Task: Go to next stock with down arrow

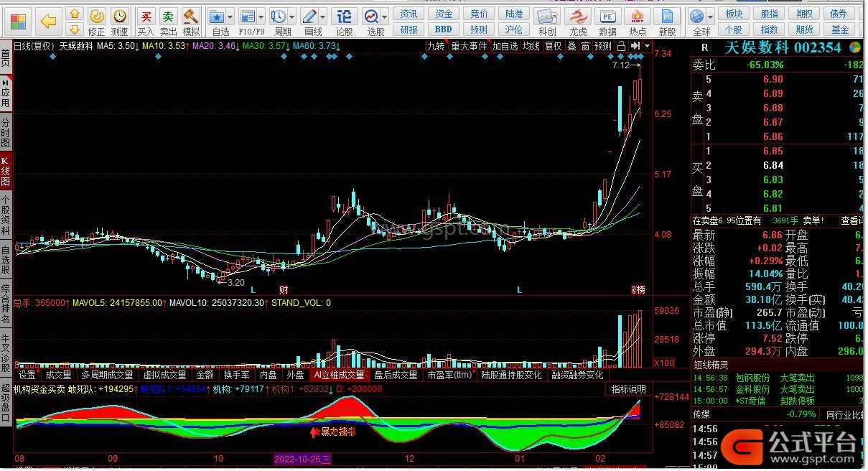Action: tap(75, 29)
